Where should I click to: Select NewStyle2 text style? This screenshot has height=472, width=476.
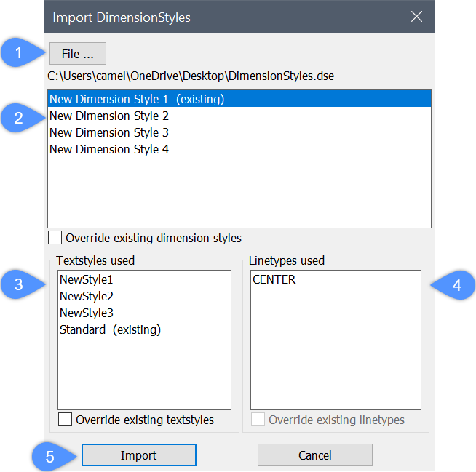click(87, 296)
